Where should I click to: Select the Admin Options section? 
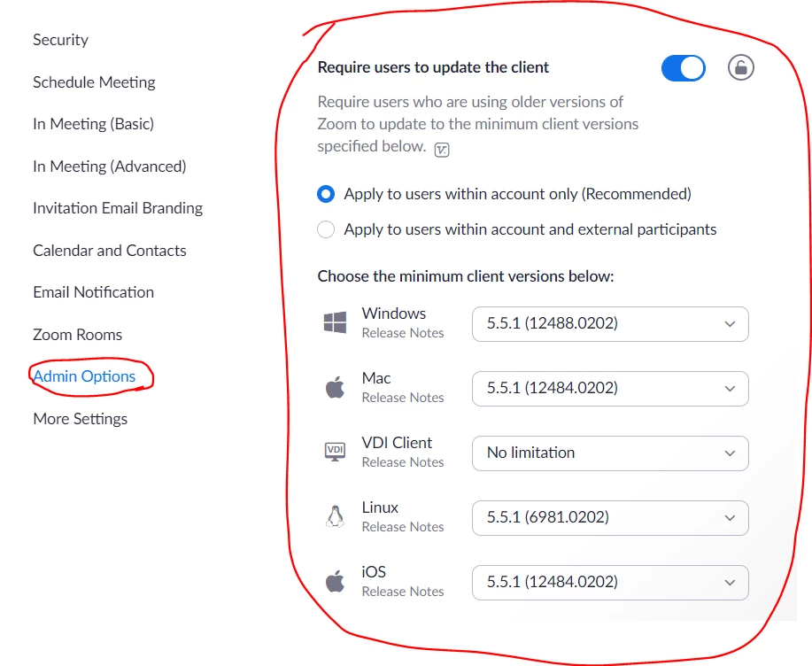click(84, 376)
